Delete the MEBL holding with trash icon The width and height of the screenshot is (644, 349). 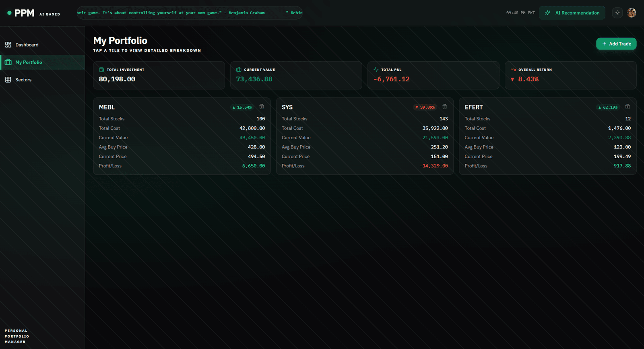coord(262,107)
